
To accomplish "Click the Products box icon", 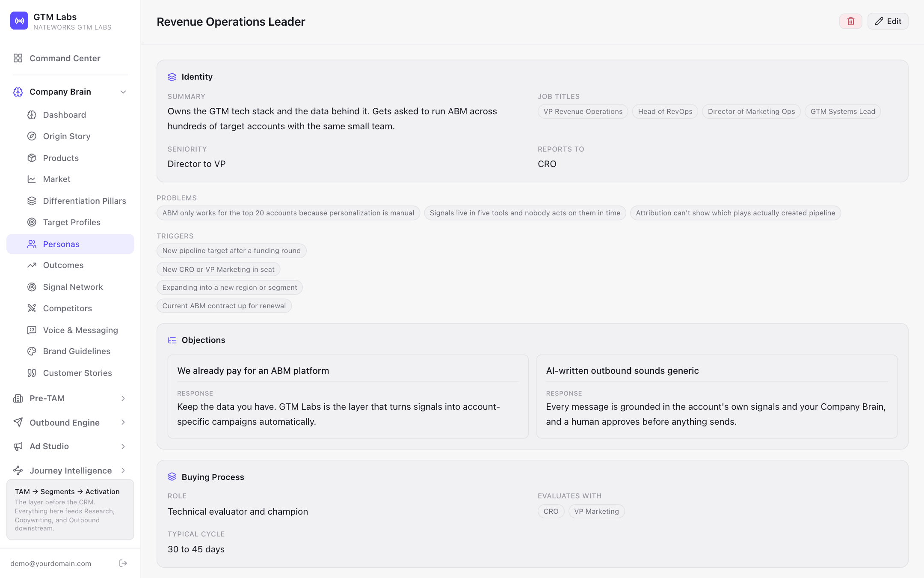I will click(x=32, y=158).
